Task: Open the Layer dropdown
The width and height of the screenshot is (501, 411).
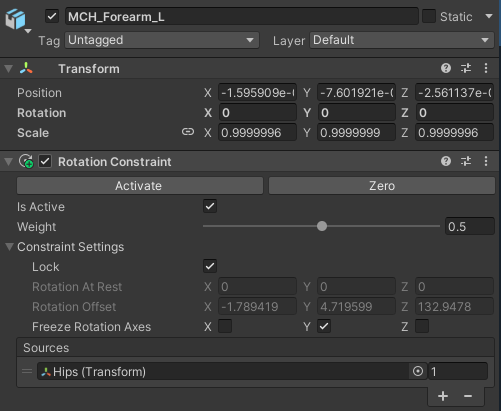Action: pyautogui.click(x=402, y=40)
